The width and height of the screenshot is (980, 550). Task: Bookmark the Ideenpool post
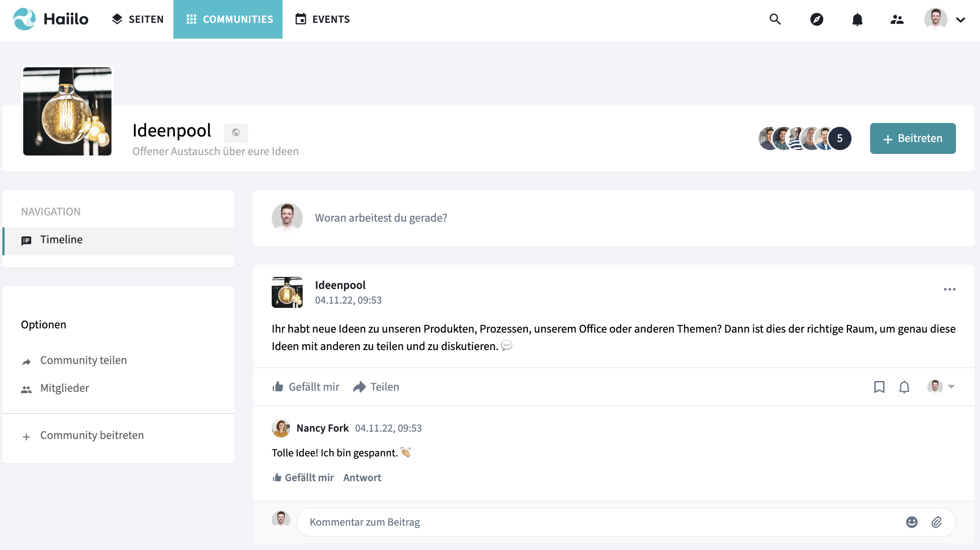pos(879,387)
